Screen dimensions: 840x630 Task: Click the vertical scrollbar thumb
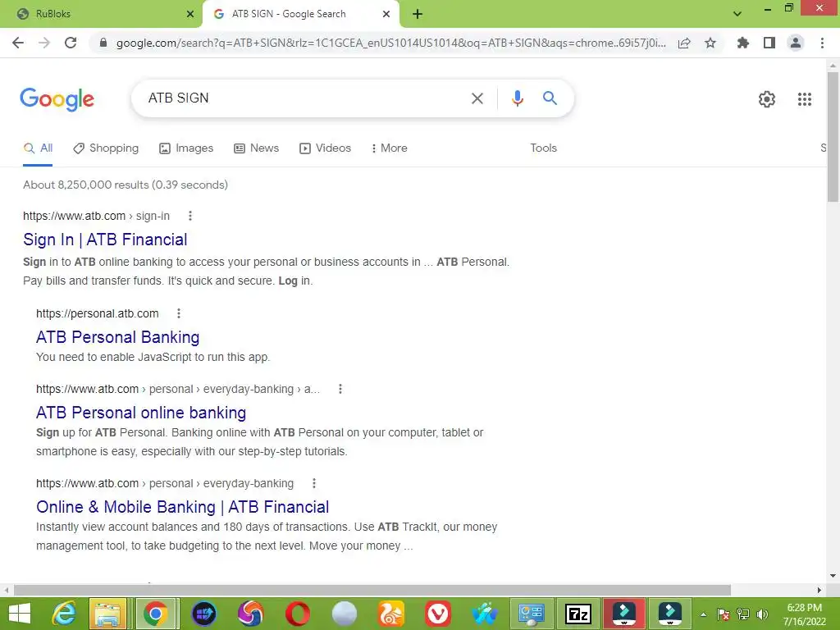click(x=833, y=137)
